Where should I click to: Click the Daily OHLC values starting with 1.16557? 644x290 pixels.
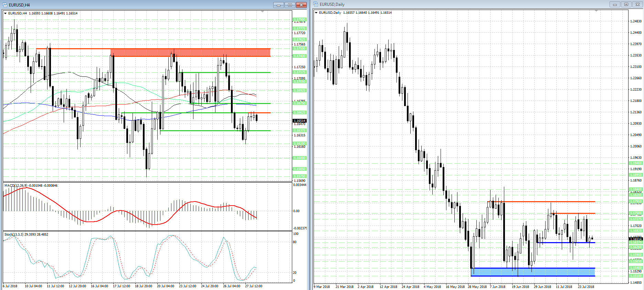click(368, 13)
